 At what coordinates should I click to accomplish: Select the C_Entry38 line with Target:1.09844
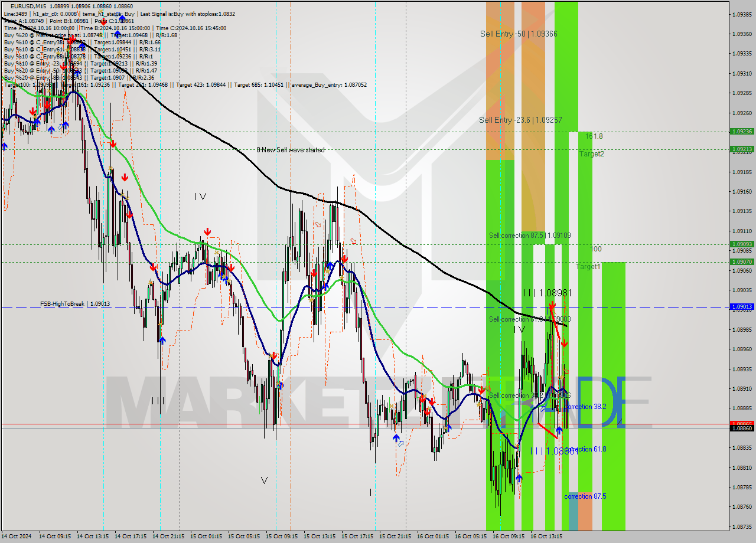click(82, 42)
